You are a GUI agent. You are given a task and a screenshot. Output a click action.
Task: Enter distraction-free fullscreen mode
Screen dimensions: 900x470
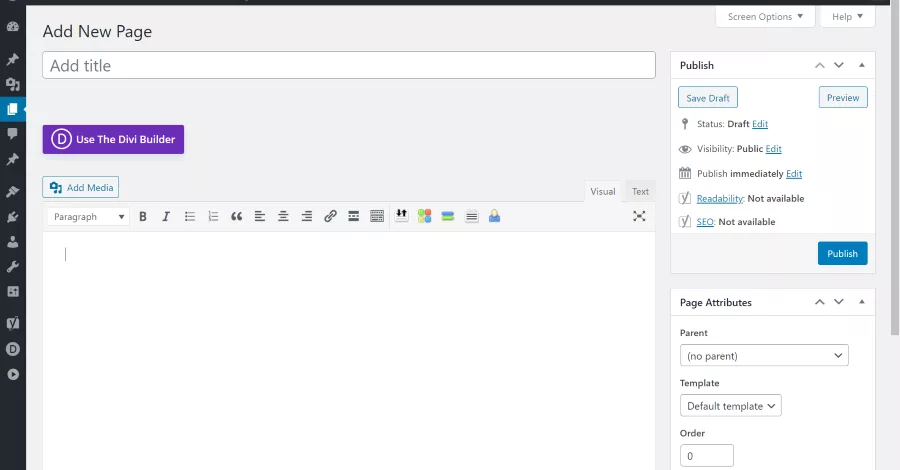click(x=639, y=216)
